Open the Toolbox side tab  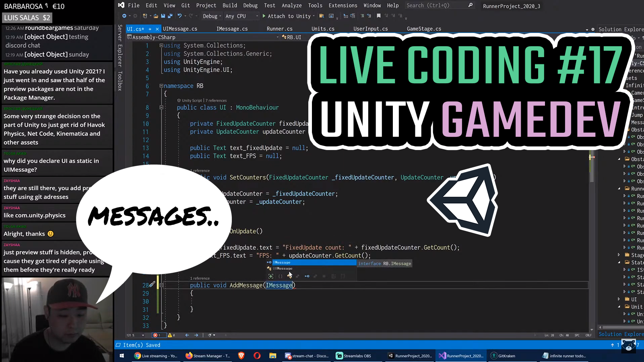click(120, 81)
